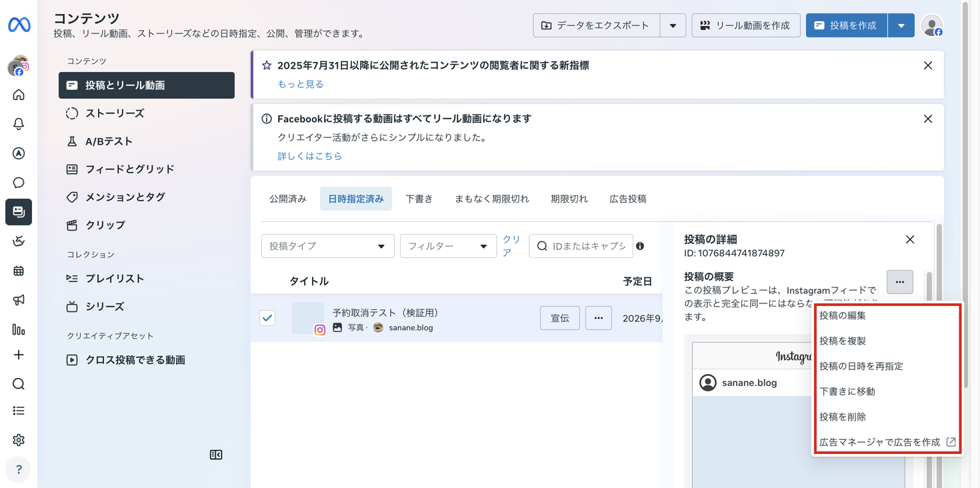
Task: Select the Content icon in left rail
Action: [x=19, y=212]
